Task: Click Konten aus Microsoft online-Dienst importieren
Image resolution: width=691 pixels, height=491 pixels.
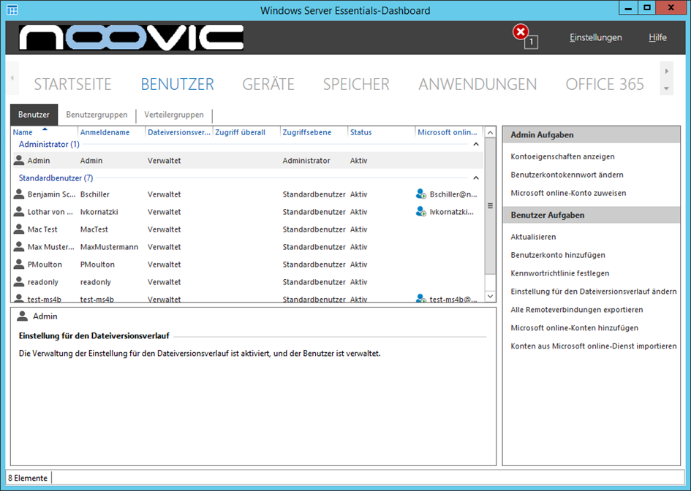Action: click(594, 346)
